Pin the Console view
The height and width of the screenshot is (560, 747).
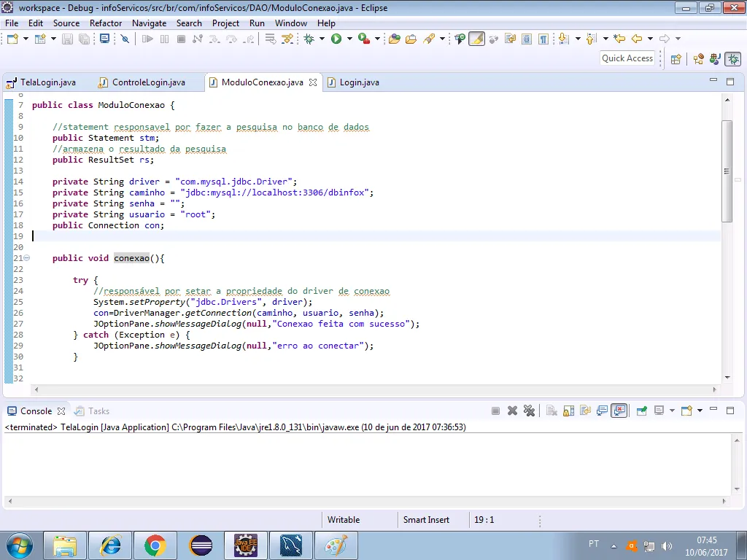641,411
